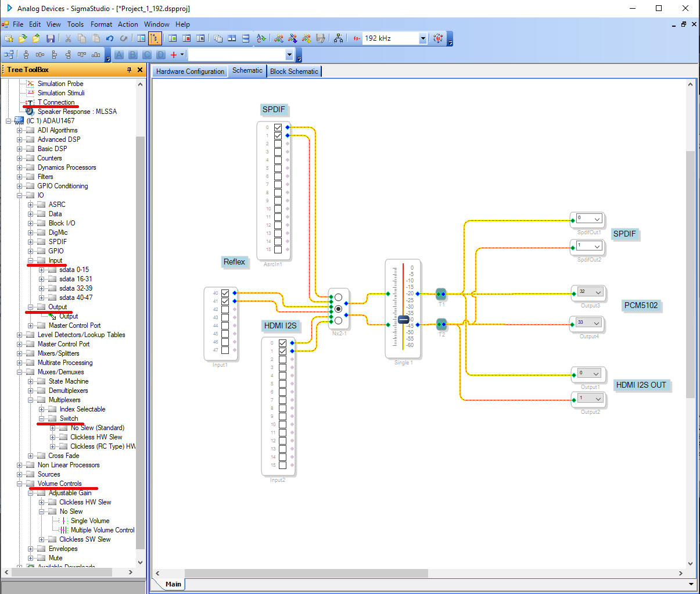700x594 pixels.
Task: Pin the Tree ToolBox panel
Action: [x=129, y=70]
